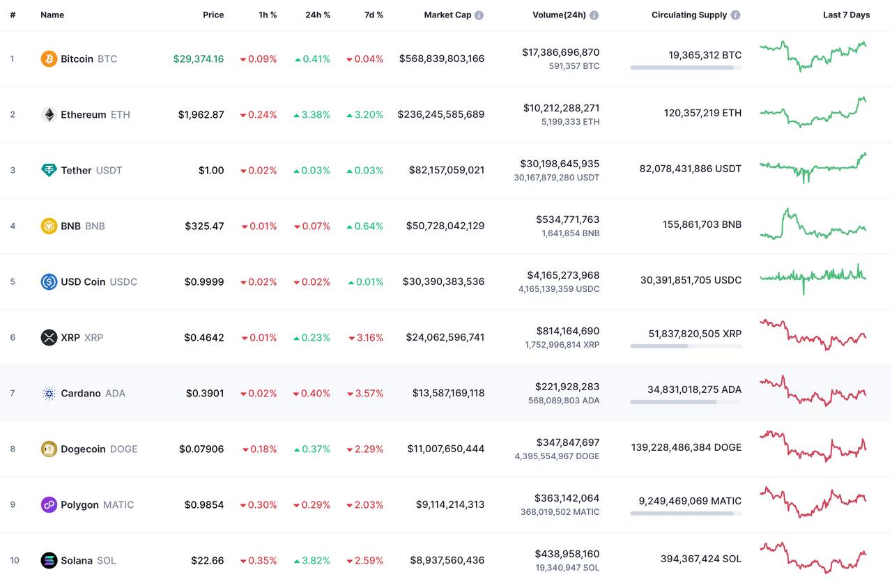Sort the table by Price column

(x=213, y=15)
